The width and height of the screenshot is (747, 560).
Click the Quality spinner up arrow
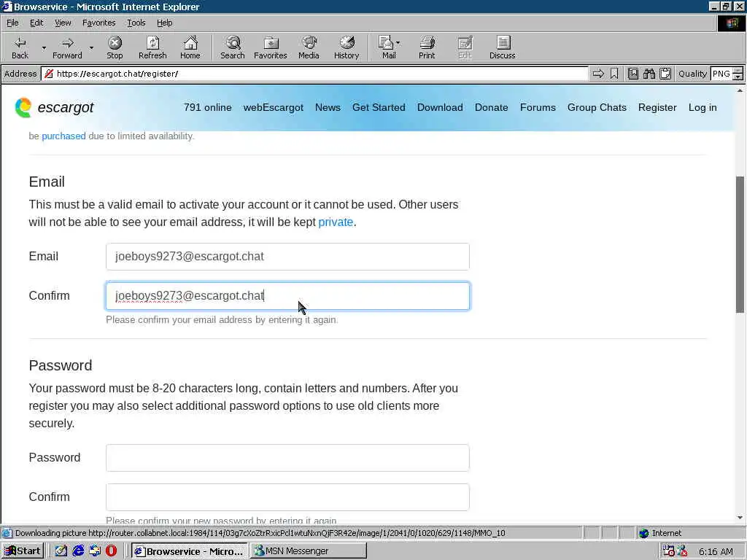pos(738,71)
